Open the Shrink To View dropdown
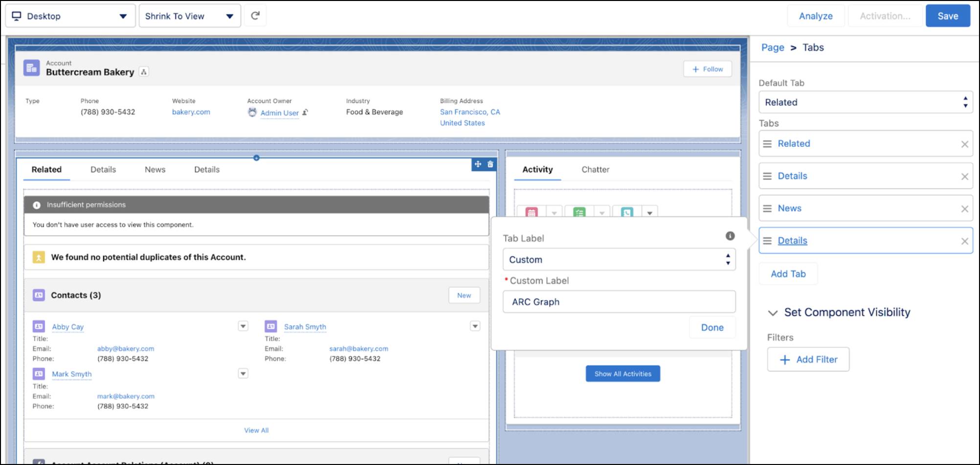The height and width of the screenshot is (465, 980). (x=190, y=16)
